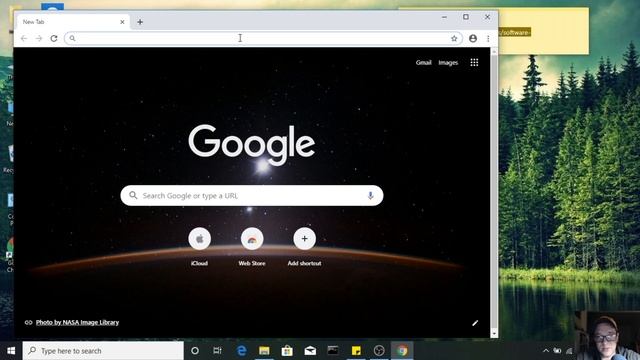The image size is (640, 360).
Task: Open Chrome's three-dot menu
Action: coord(488,38)
